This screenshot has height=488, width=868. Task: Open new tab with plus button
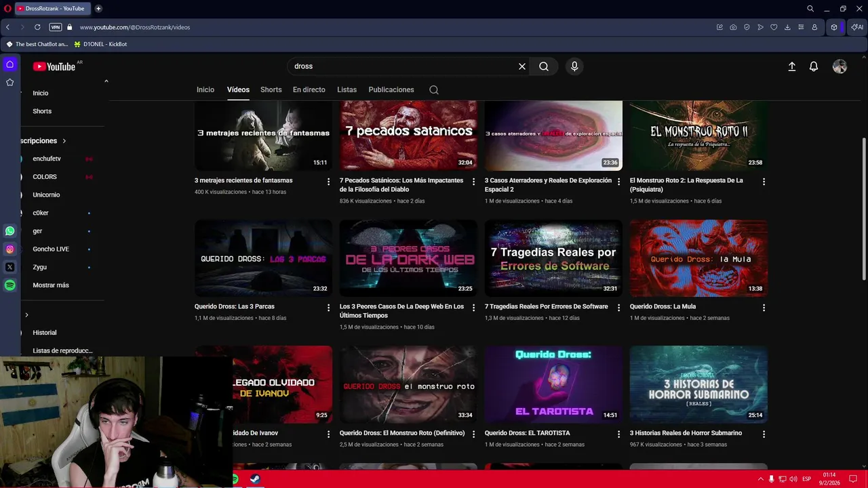coord(98,9)
